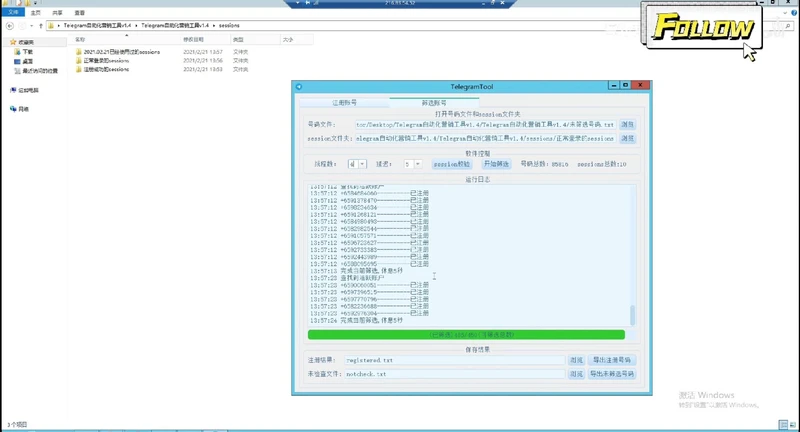This screenshot has width=800, height=432.
Task: Open the 线程数 thread count dropdown
Action: coord(362,164)
